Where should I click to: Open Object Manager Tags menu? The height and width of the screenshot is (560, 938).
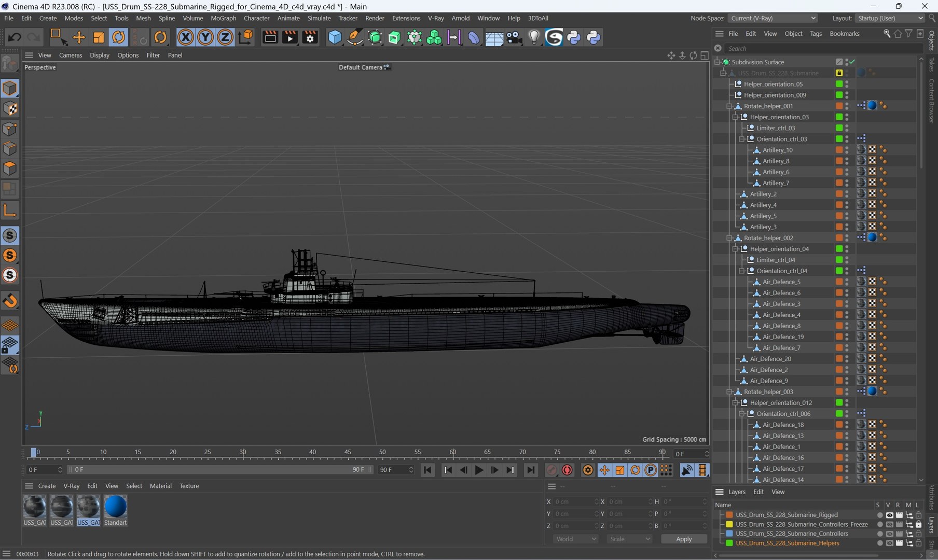pos(816,34)
